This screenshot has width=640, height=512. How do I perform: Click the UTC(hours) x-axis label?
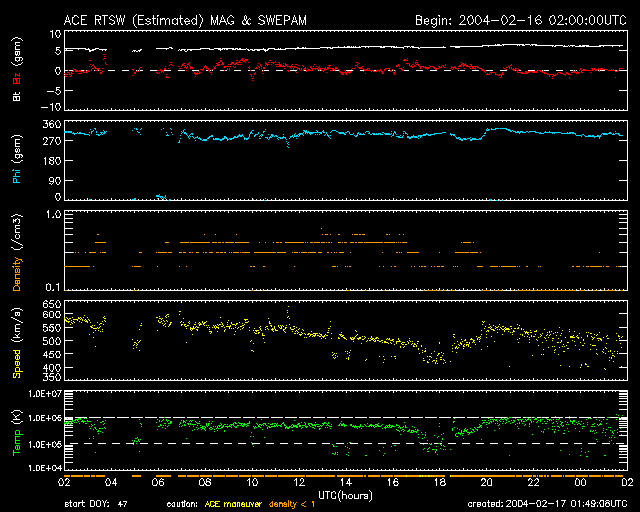346,494
